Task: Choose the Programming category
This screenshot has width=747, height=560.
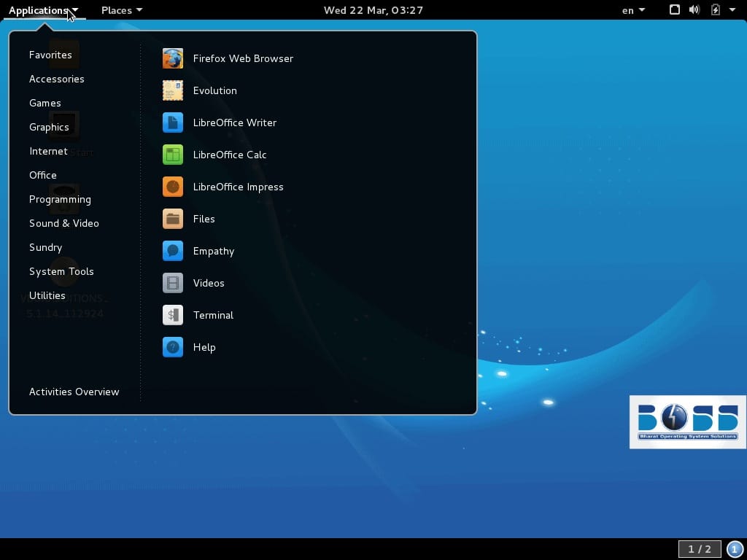Action: [60, 200]
